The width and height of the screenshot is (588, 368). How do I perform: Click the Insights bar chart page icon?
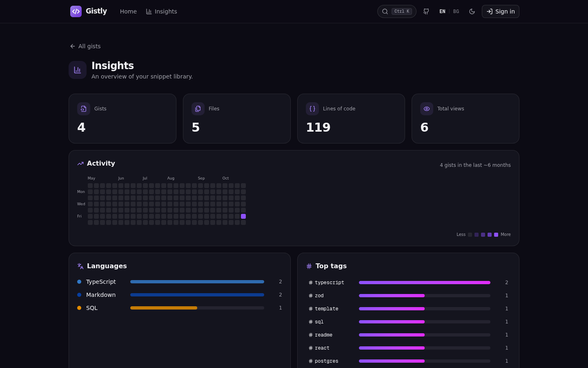[x=78, y=70]
